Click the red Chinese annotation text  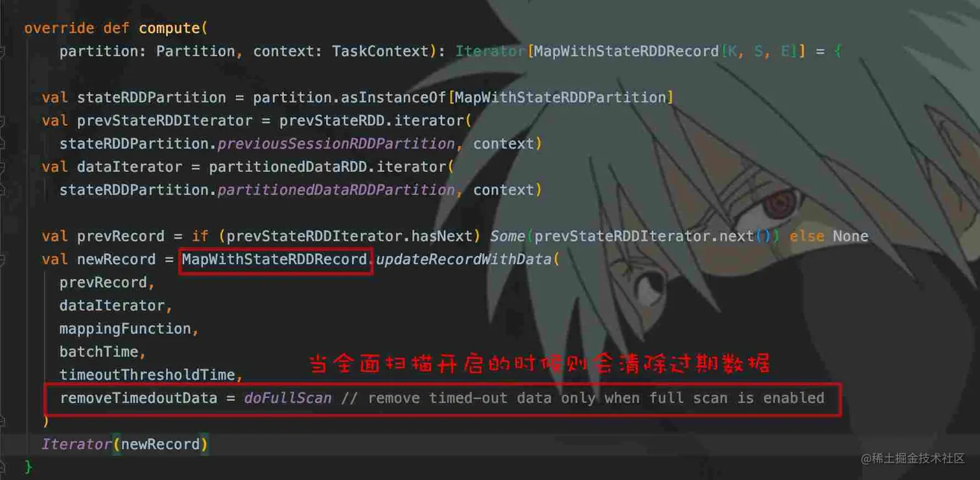[x=539, y=363]
